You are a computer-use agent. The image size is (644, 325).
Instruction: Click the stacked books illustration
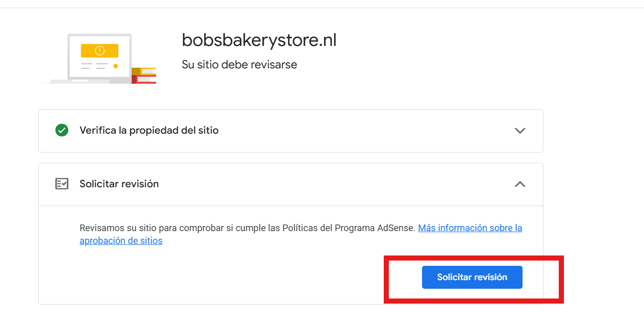tap(143, 76)
